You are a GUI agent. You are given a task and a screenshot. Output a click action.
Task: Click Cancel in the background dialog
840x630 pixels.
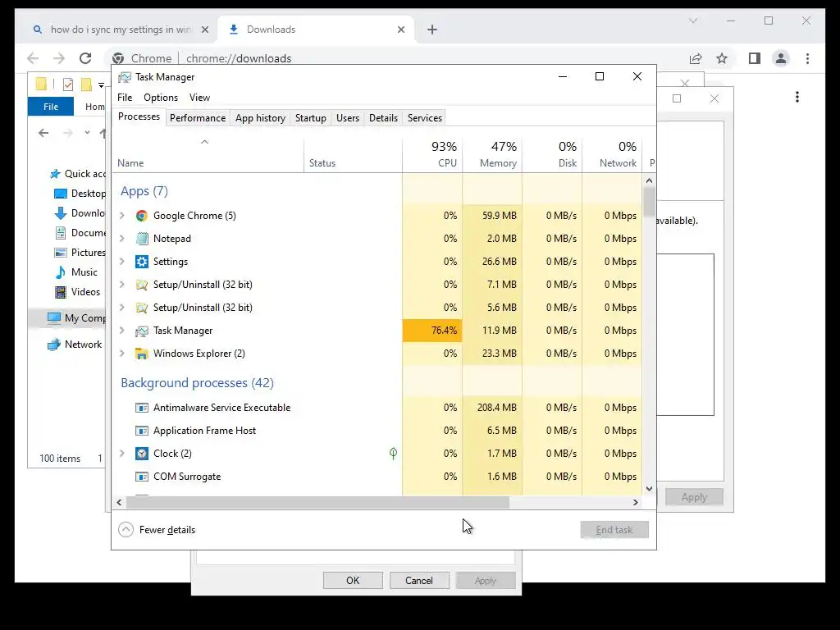(x=419, y=581)
